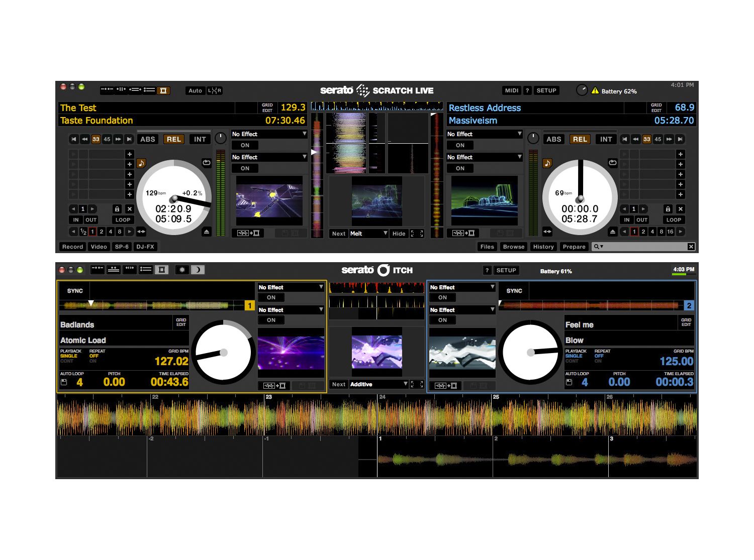The height and width of the screenshot is (560, 754).
Task: Switch to the History tab
Action: pyautogui.click(x=543, y=247)
